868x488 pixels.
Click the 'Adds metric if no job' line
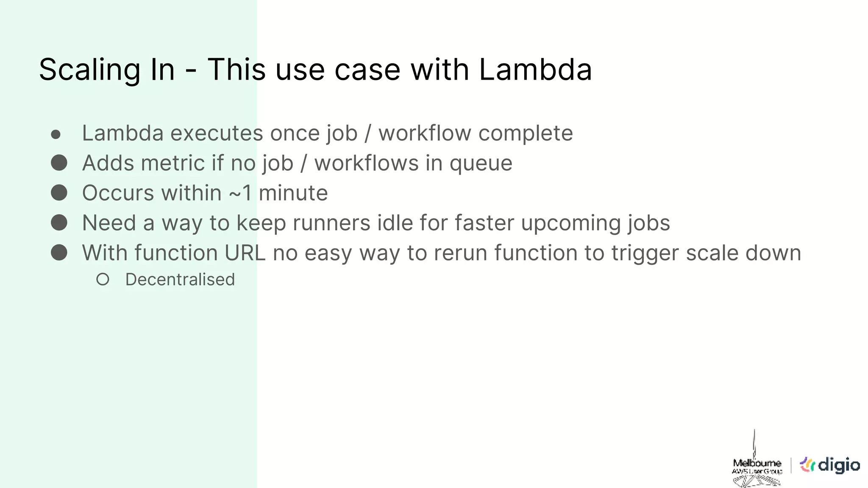(297, 164)
